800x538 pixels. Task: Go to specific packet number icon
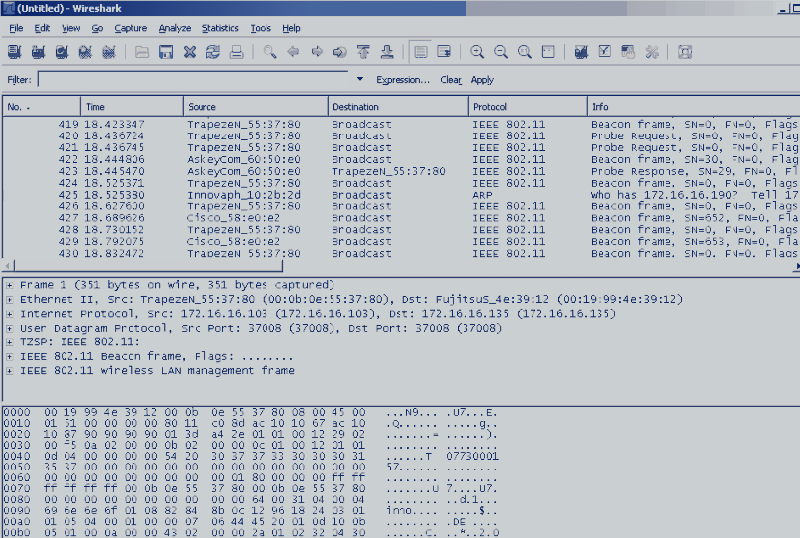click(x=340, y=52)
